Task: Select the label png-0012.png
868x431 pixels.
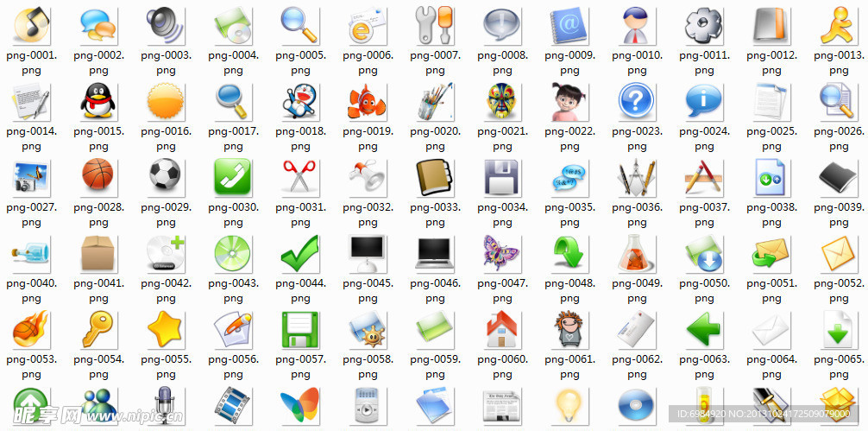Action: pos(771,63)
